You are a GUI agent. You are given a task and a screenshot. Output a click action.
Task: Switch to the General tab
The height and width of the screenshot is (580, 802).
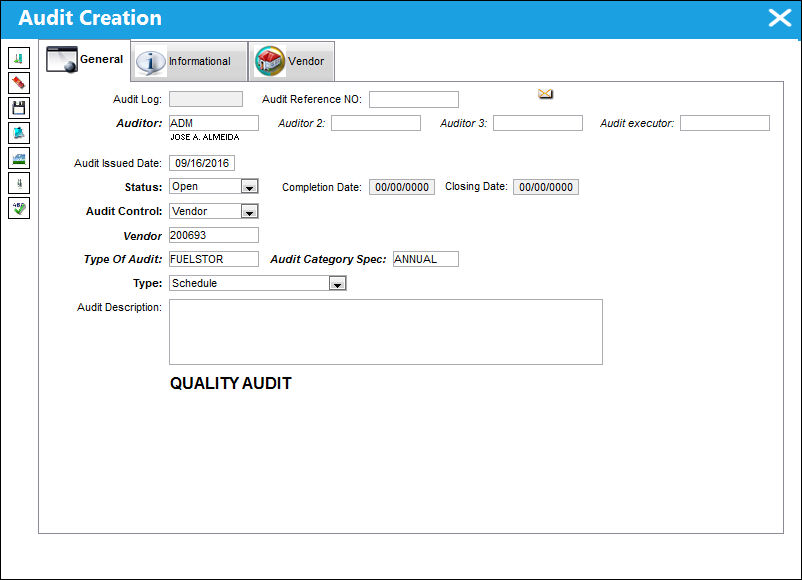pyautogui.click(x=85, y=59)
